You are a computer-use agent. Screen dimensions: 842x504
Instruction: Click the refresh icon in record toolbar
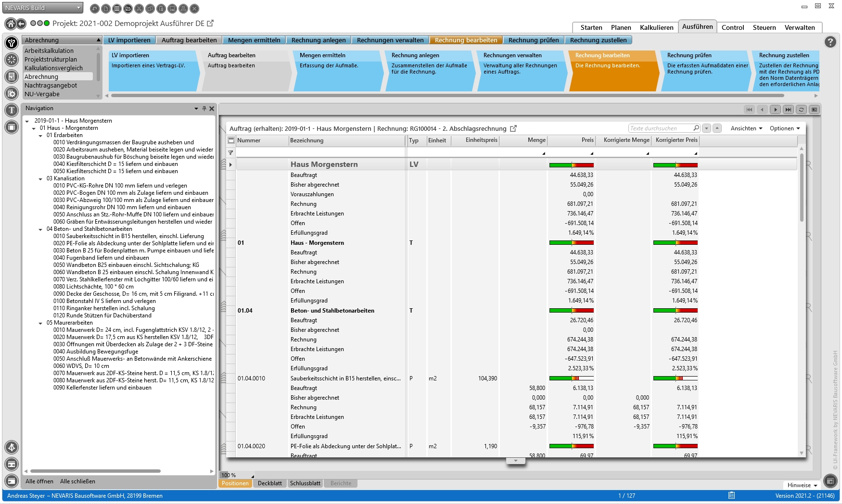click(x=801, y=110)
